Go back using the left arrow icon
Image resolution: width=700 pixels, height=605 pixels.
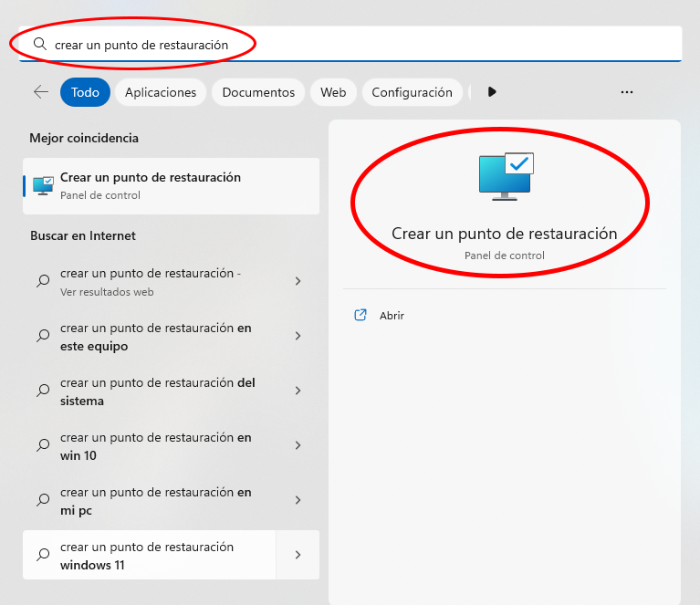[x=40, y=92]
